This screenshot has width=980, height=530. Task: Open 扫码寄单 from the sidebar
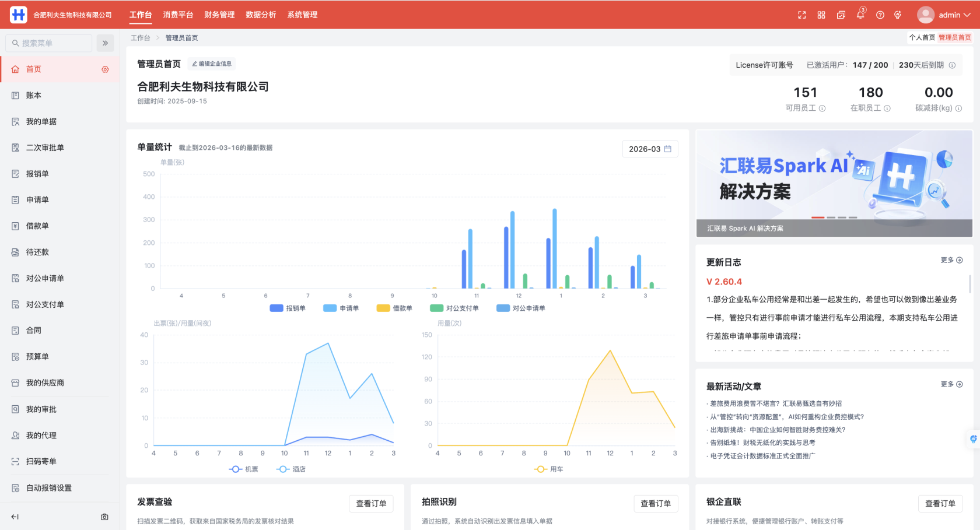[x=40, y=461]
